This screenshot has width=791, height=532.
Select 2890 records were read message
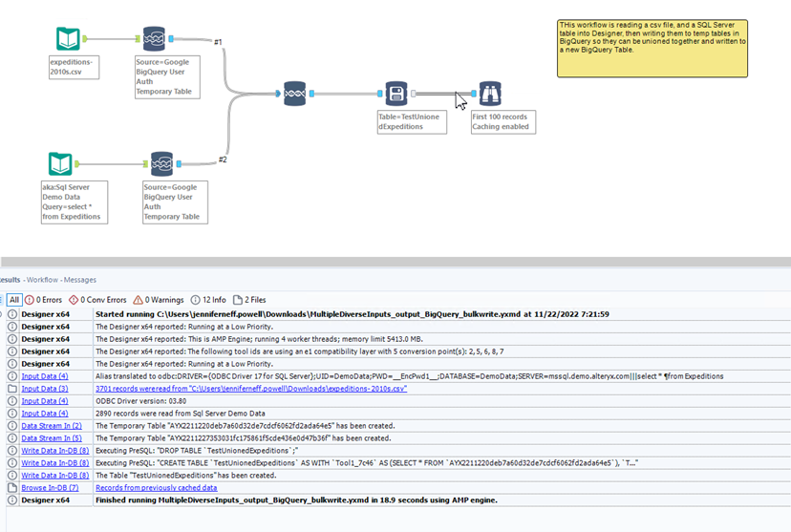[x=181, y=414]
